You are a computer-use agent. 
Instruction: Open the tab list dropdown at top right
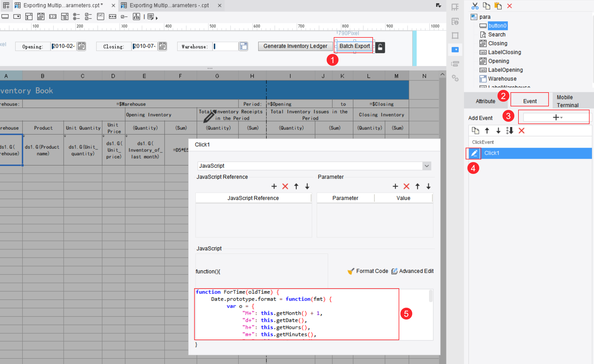438,5
